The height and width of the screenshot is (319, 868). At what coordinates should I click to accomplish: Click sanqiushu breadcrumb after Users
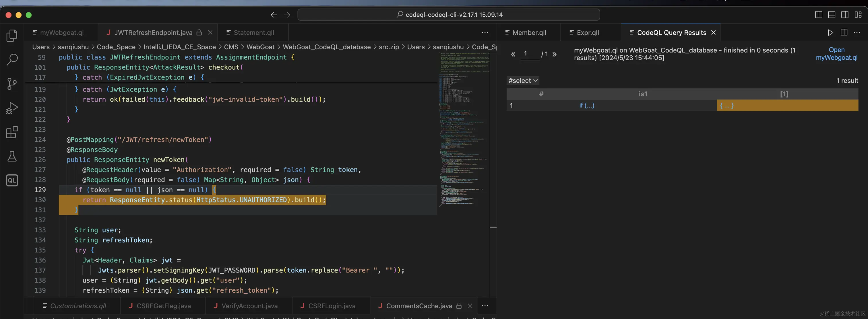[73, 47]
